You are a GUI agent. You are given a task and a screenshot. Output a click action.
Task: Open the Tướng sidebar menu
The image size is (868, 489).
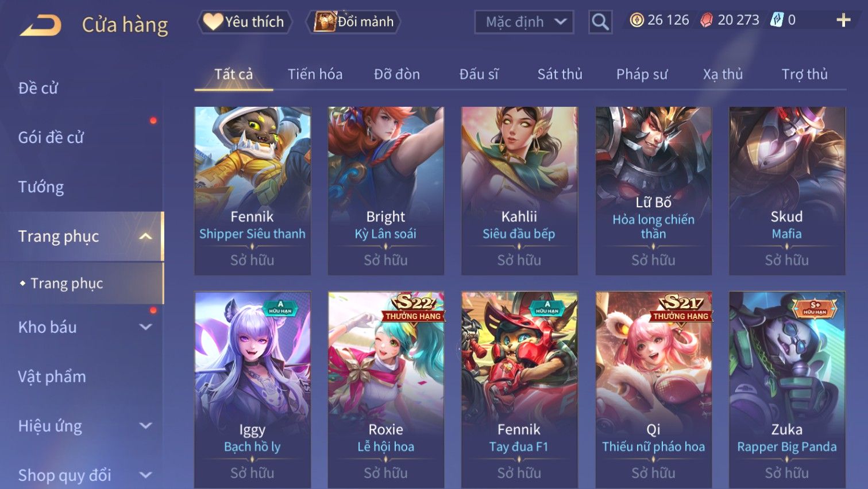tap(41, 187)
